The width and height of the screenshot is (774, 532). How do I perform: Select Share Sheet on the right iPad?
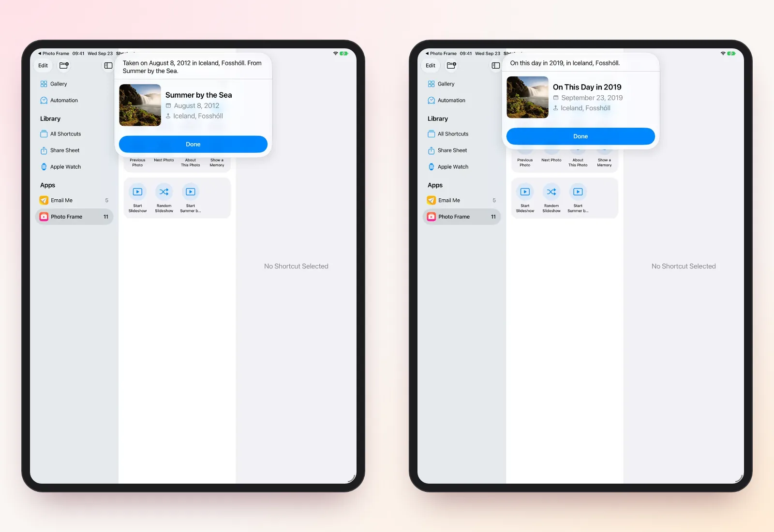461,150
